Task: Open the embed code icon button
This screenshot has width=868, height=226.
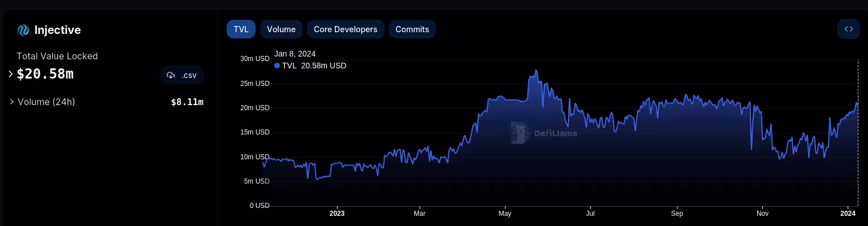Action: coord(848,29)
